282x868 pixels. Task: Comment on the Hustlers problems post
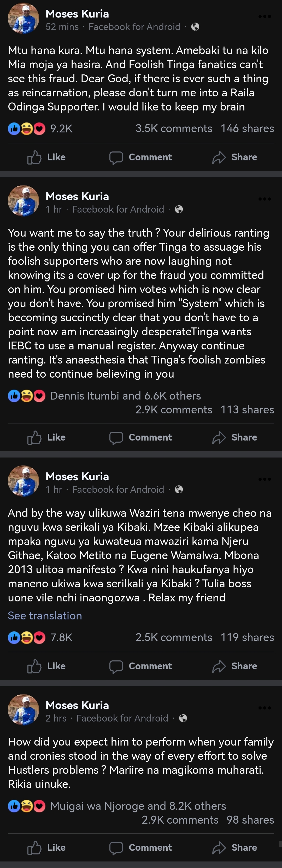(x=140, y=847)
